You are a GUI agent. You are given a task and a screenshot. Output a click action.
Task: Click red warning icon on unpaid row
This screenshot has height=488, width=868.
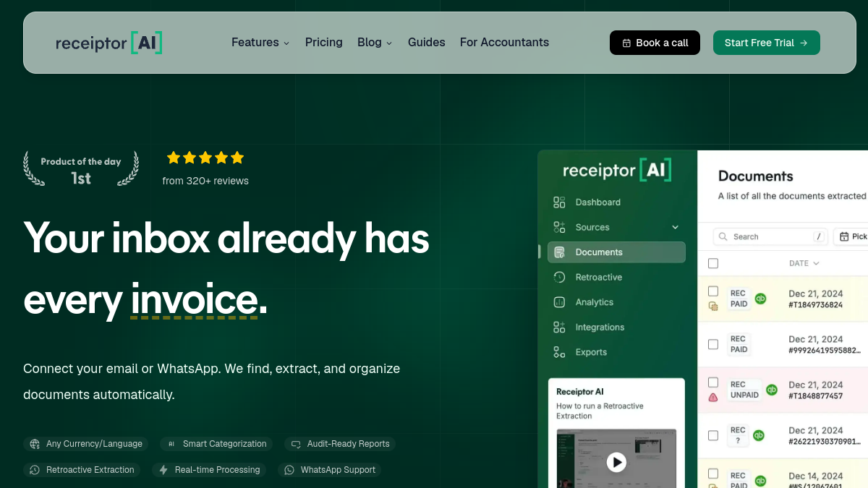713,398
